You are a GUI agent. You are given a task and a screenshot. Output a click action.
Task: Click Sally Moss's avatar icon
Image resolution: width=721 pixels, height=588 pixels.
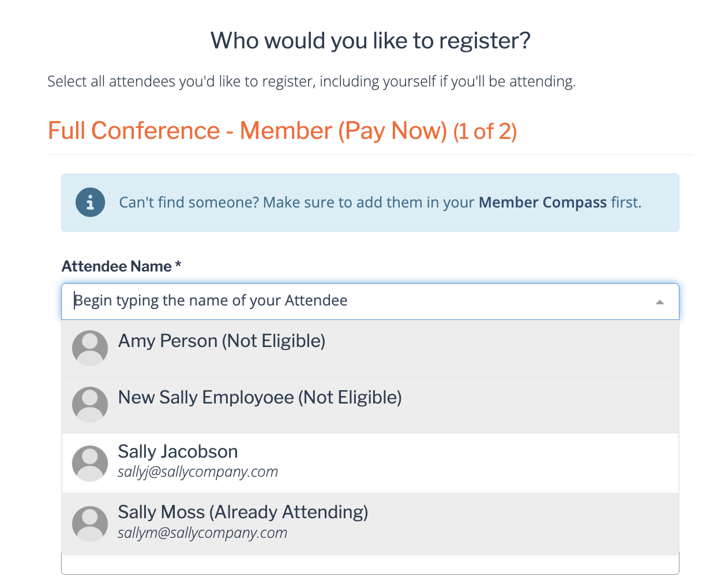pos(90,524)
